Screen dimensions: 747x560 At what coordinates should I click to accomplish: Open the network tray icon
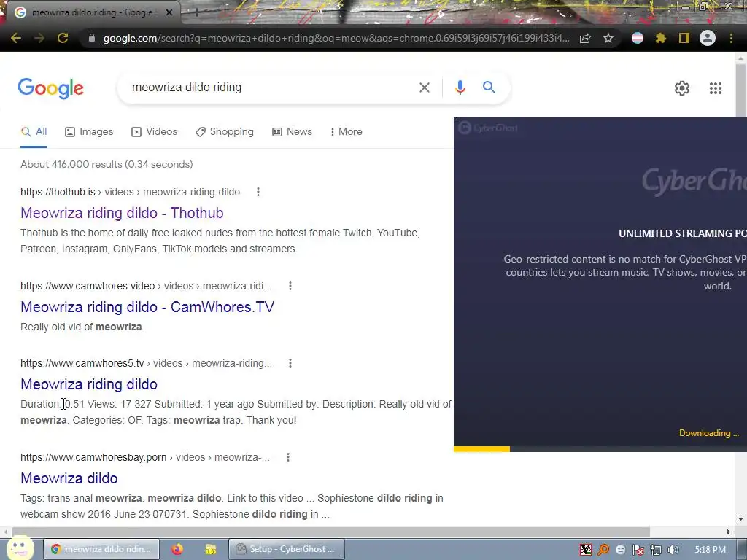[x=656, y=550]
